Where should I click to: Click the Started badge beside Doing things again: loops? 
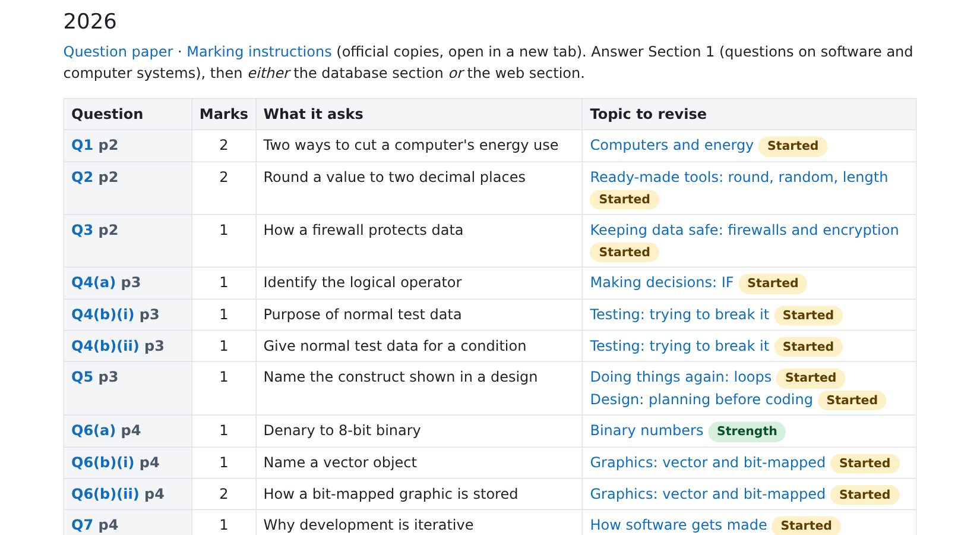811,378
